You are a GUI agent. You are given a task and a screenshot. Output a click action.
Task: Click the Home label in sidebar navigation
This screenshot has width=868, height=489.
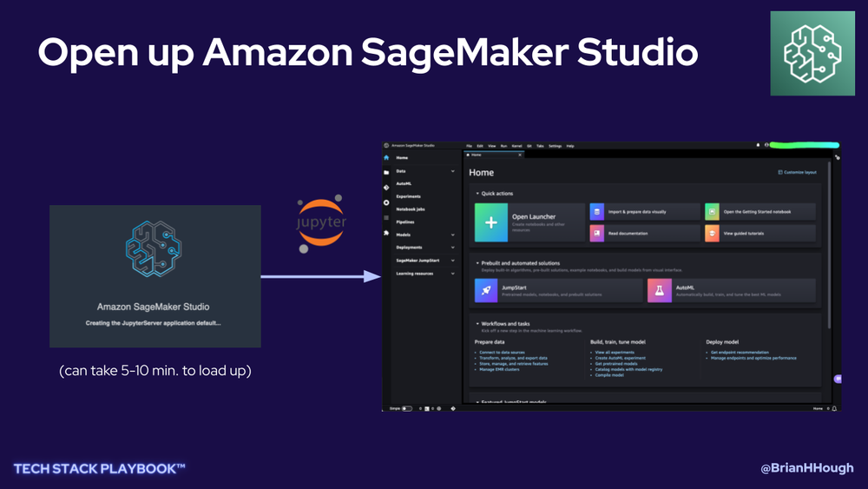coord(402,158)
